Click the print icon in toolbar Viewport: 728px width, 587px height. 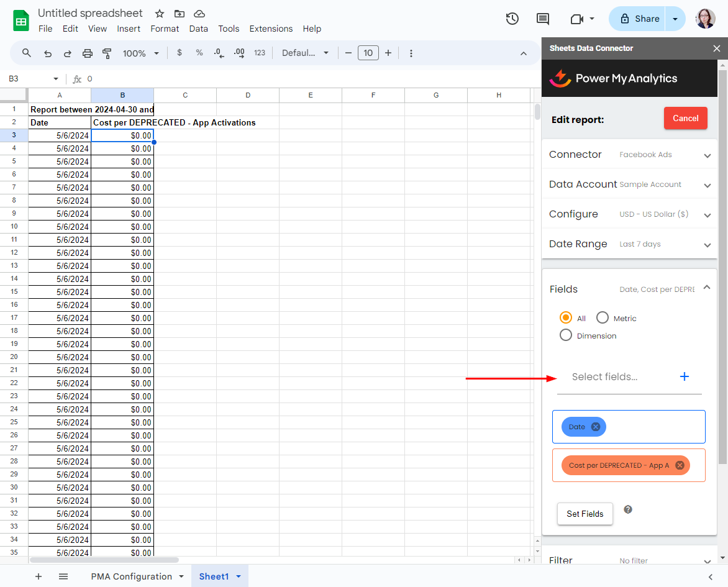pyautogui.click(x=88, y=53)
